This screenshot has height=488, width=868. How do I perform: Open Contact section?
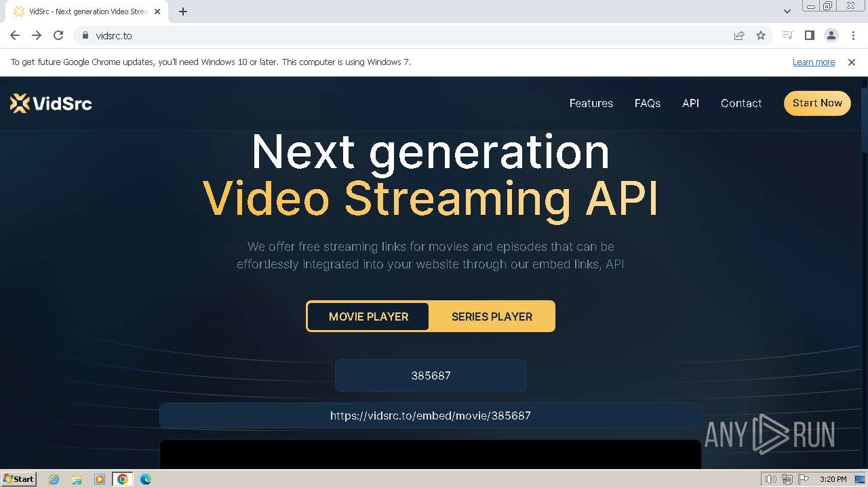[741, 103]
